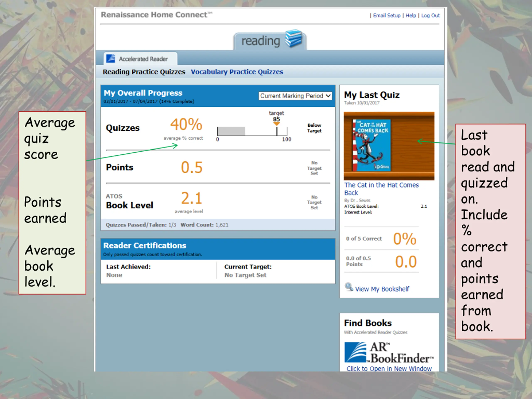Click the 0 of 5 Correct text
Screen dimensions: 532x399
[364, 239]
